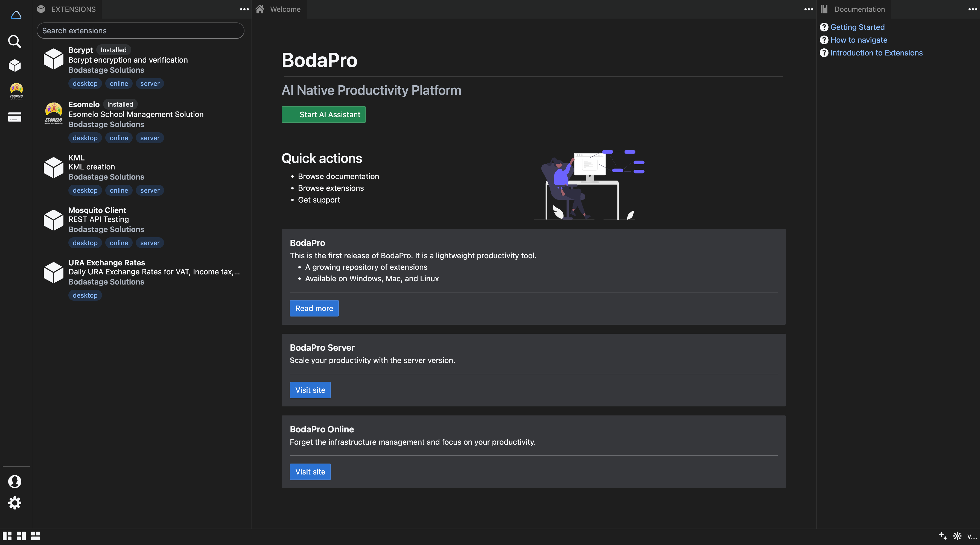The height and width of the screenshot is (545, 980).
Task: Open the settings gear in the sidebar
Action: click(x=15, y=503)
